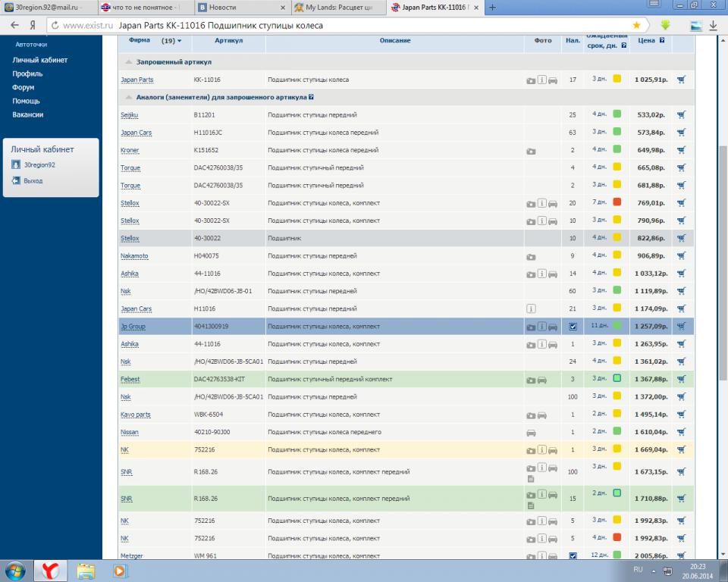Click car icon in Nissan 40210-90J00 row

[x=531, y=433]
